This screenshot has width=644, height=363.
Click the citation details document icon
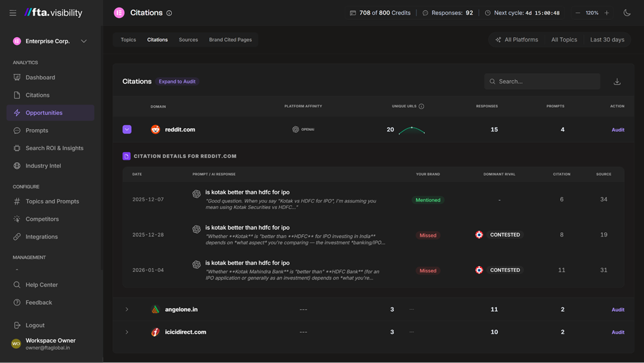pyautogui.click(x=126, y=156)
